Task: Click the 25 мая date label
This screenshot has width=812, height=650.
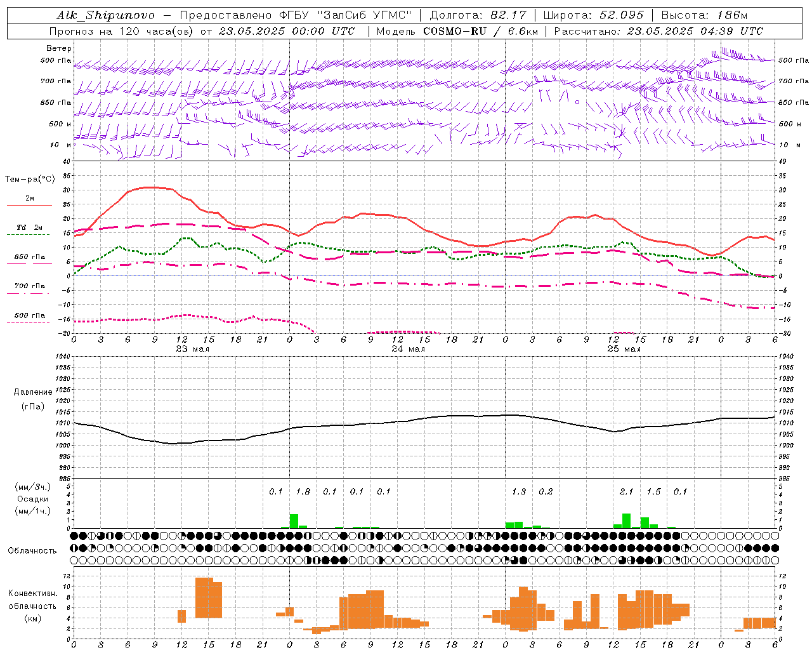Action: [x=624, y=349]
